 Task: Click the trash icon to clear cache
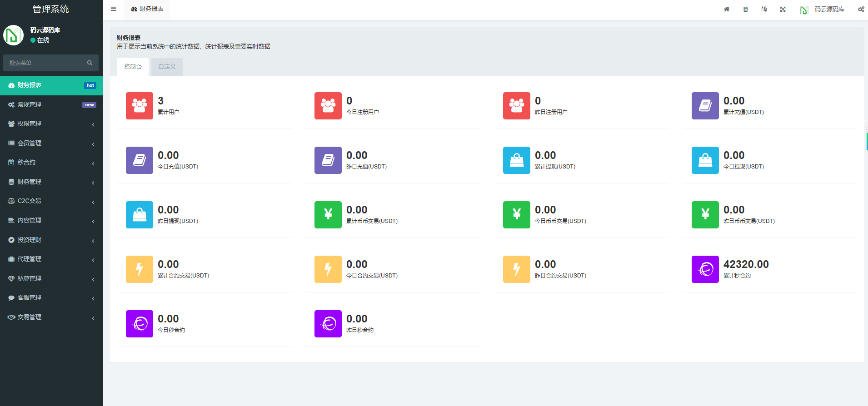[x=745, y=9]
